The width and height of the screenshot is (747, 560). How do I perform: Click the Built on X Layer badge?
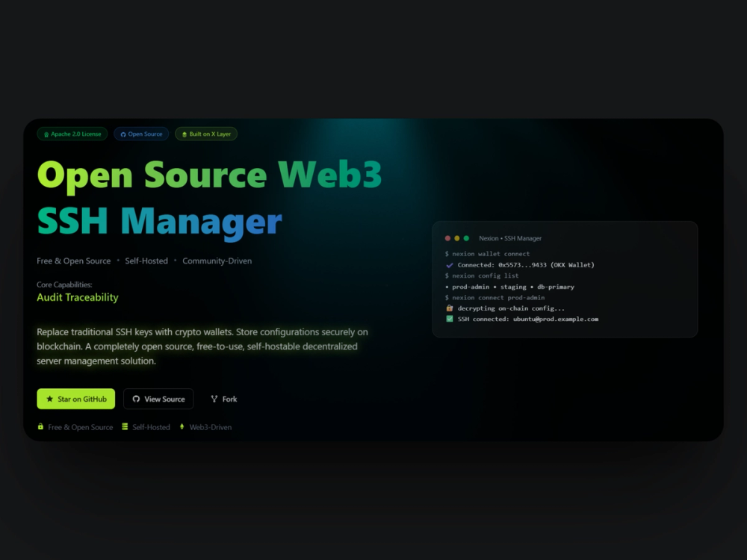[x=205, y=134]
